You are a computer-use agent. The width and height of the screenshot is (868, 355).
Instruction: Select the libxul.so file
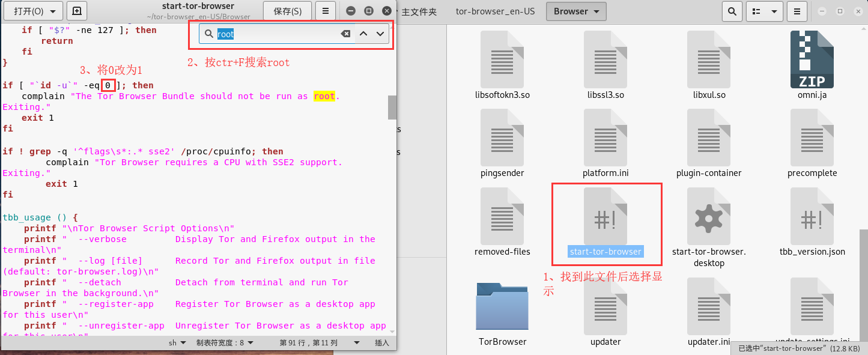point(709,59)
